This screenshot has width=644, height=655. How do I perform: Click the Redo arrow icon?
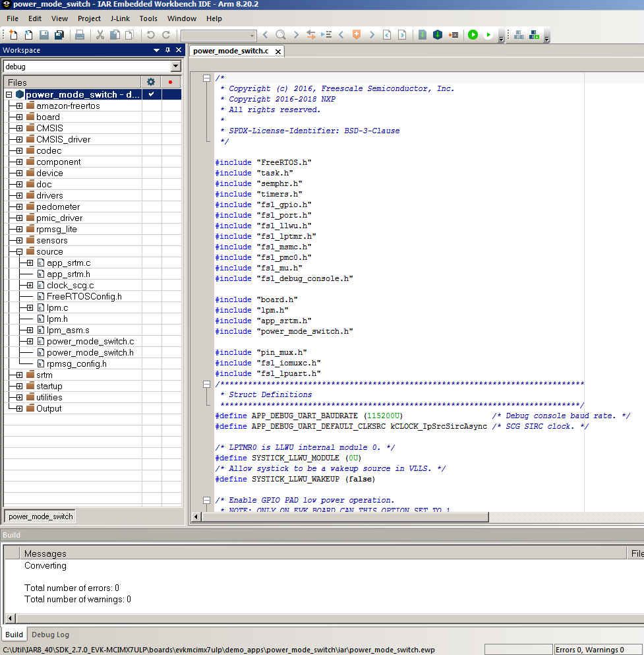(x=165, y=35)
